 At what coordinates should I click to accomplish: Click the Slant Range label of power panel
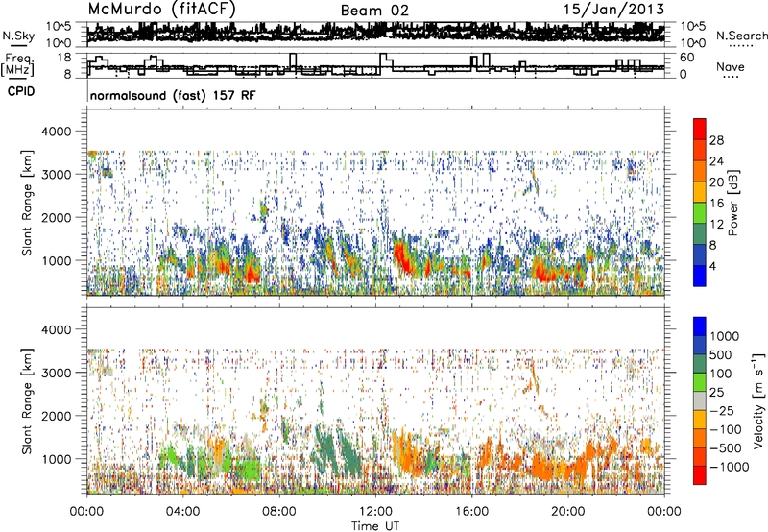(27, 203)
